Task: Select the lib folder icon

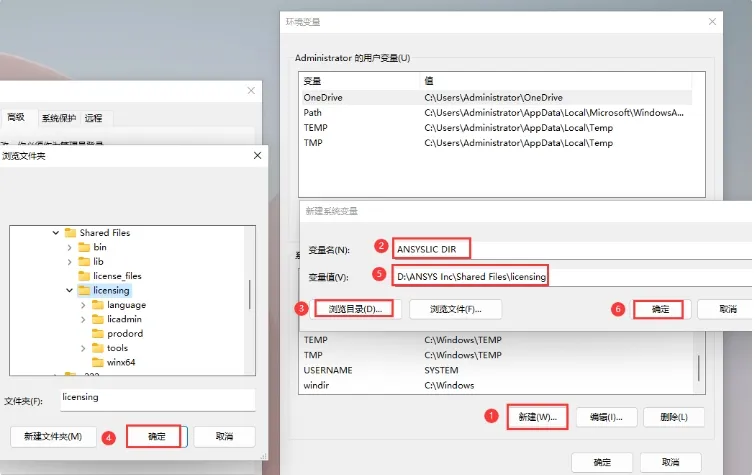Action: pyautogui.click(x=84, y=261)
